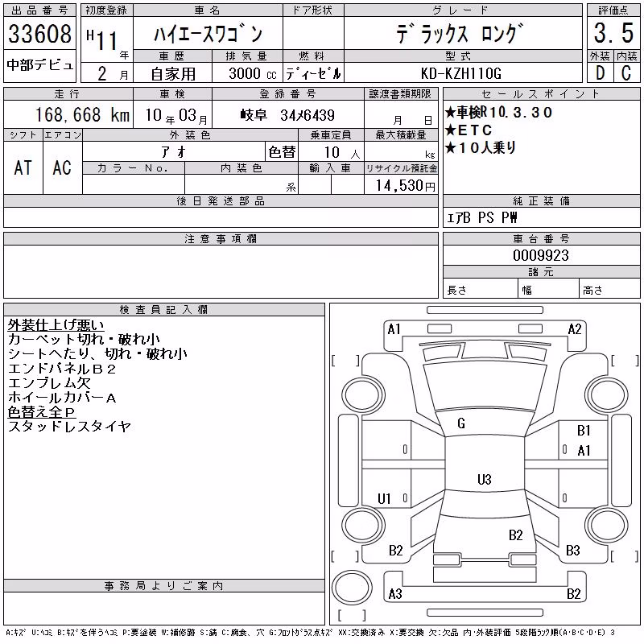The image size is (644, 644).
Task: Click interior grade C
Action: [626, 73]
